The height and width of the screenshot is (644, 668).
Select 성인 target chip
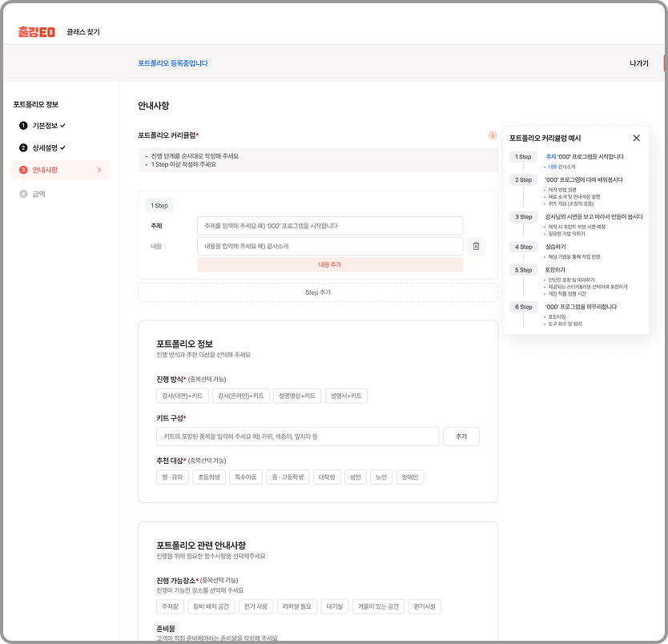356,477
